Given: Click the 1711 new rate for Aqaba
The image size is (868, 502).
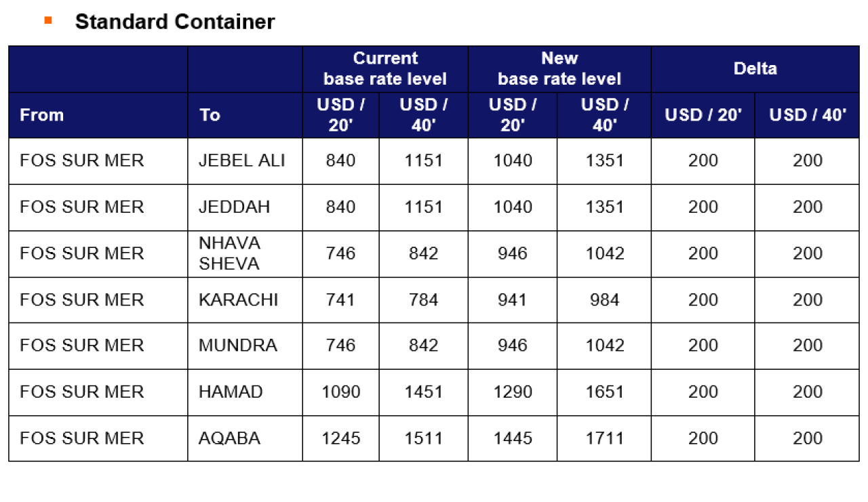Looking at the screenshot, I should 604,438.
